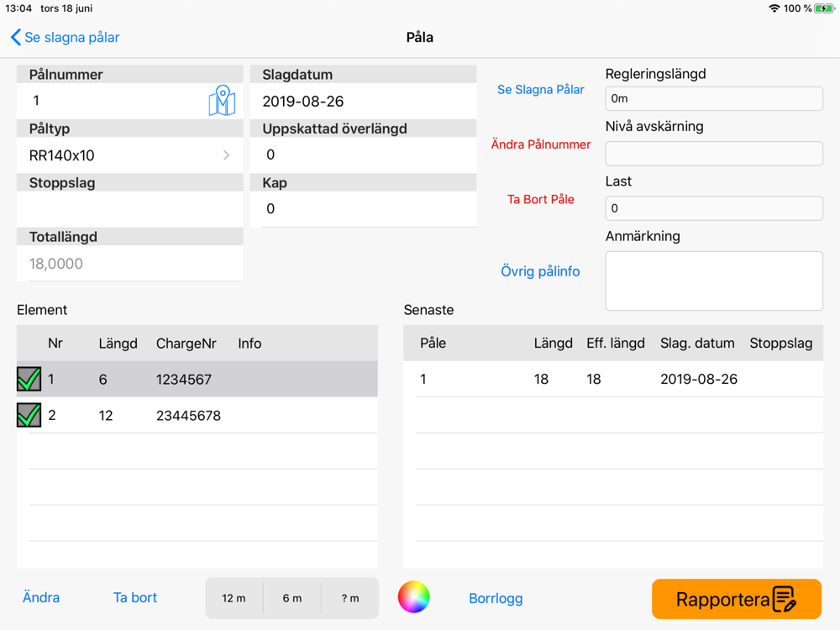840x630 pixels.
Task: Check the battery status icon
Action: point(824,8)
